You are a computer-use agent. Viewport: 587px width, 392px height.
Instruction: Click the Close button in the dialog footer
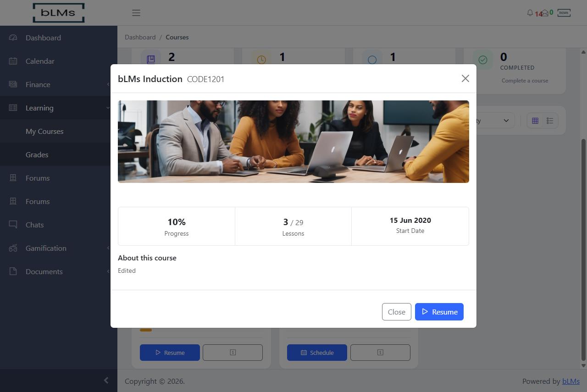pyautogui.click(x=397, y=312)
